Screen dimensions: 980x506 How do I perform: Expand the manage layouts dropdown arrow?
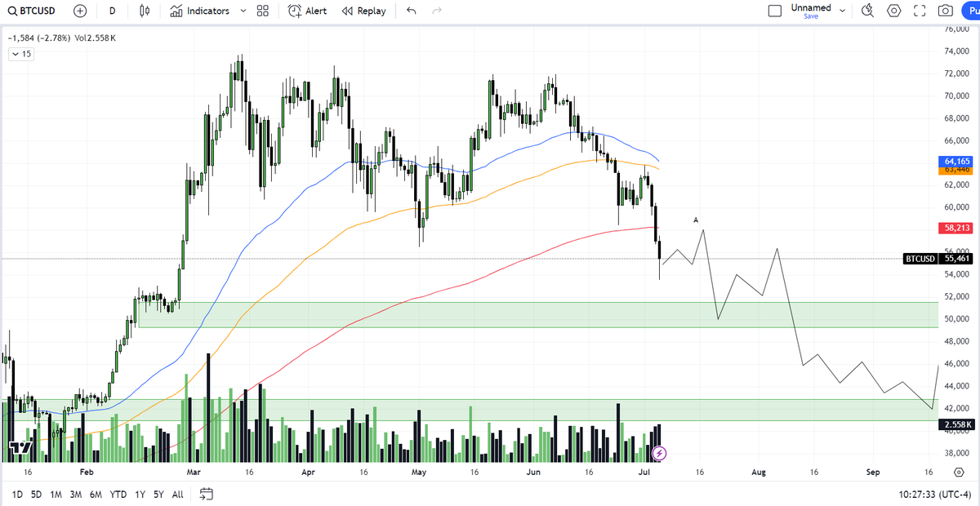point(842,11)
